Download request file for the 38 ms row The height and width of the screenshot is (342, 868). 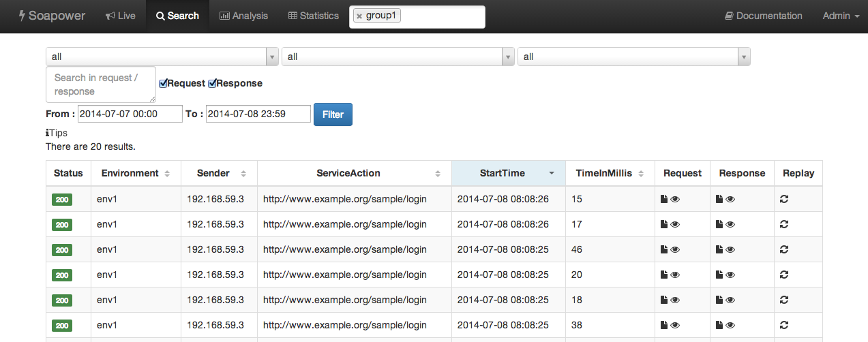coord(664,325)
